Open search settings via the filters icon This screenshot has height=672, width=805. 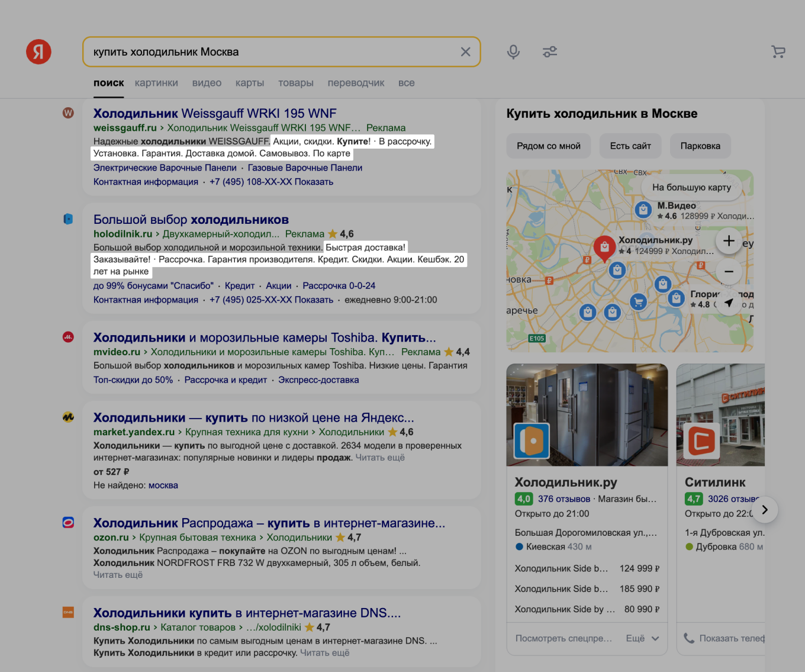pos(549,52)
